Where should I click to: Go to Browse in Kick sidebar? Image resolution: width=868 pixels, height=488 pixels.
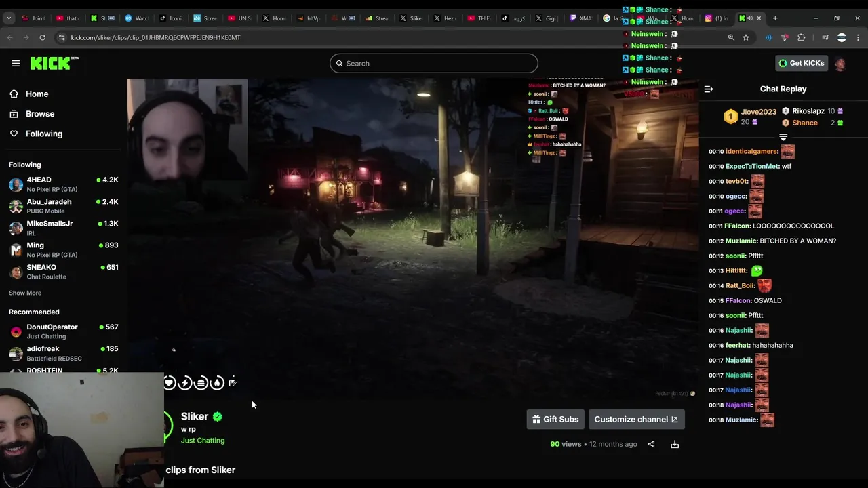pyautogui.click(x=40, y=114)
